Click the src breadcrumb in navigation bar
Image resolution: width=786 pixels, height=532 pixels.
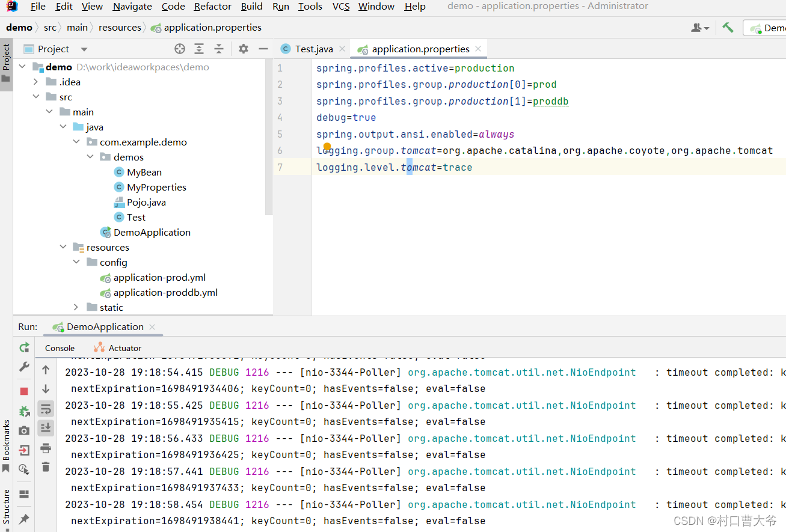point(50,28)
